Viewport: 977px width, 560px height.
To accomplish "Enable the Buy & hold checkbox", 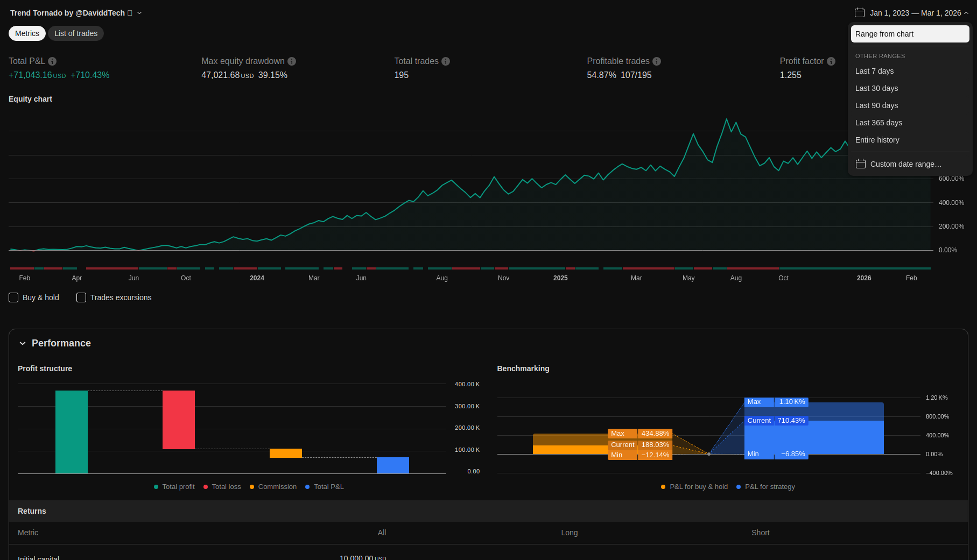I will point(14,297).
